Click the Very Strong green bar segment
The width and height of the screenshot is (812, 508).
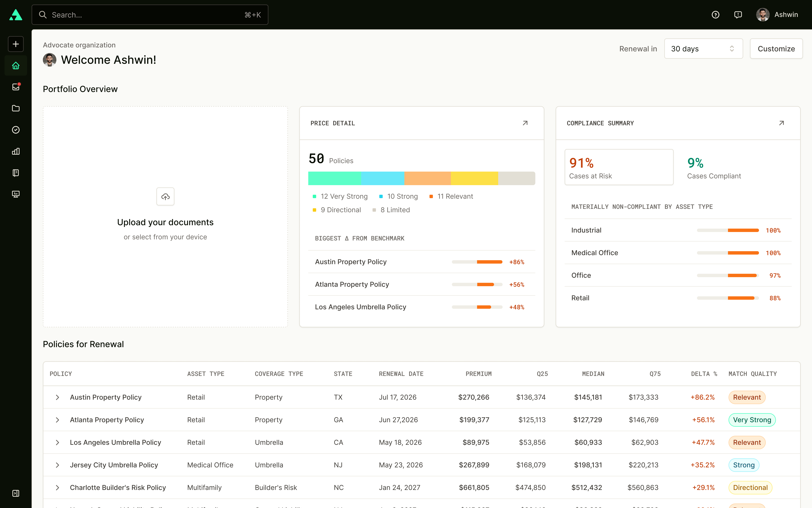coord(335,178)
